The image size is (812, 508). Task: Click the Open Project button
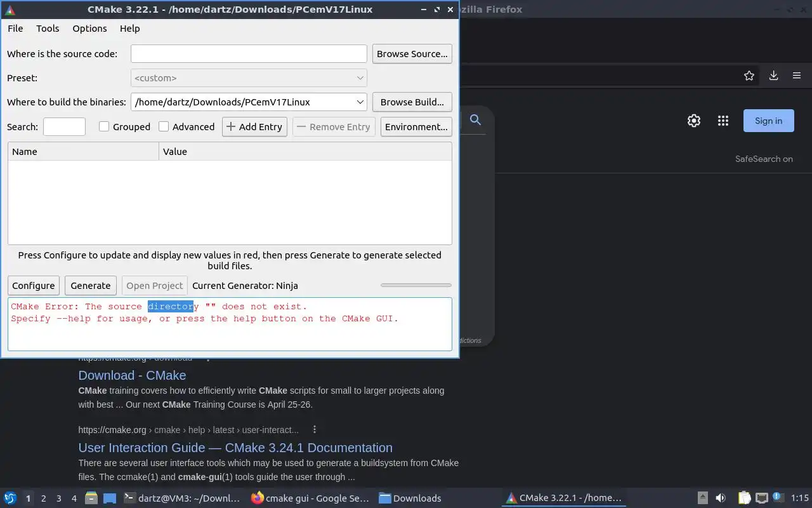click(x=154, y=286)
